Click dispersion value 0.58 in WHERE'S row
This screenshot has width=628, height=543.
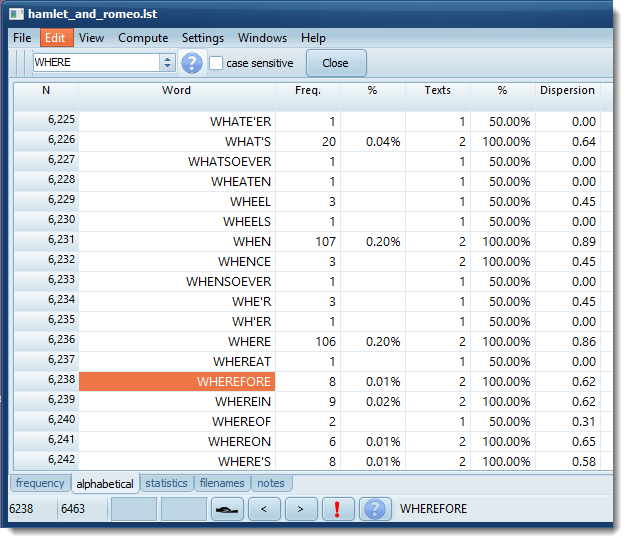584,462
